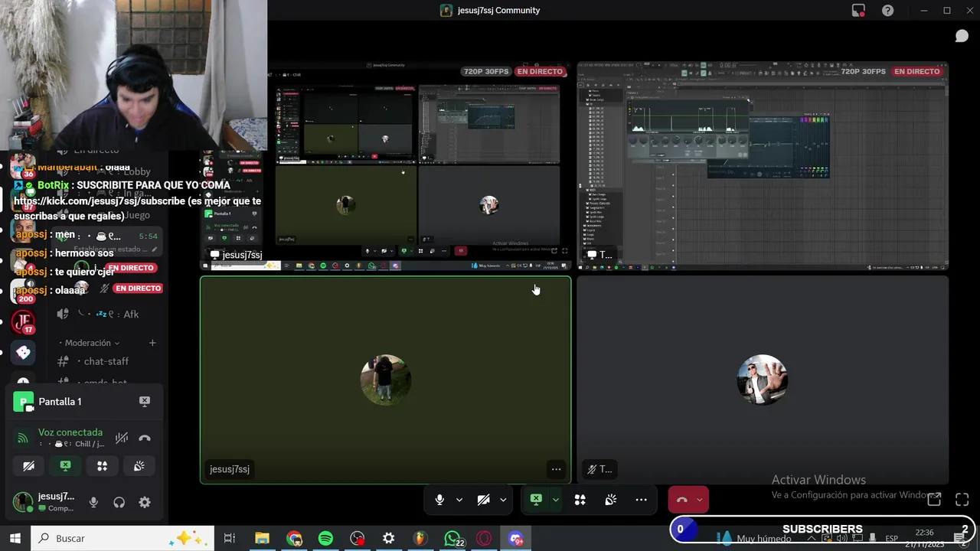The width and height of the screenshot is (980, 551).
Task: Focus the jesusj7ssj live stream preview
Action: 385,166
